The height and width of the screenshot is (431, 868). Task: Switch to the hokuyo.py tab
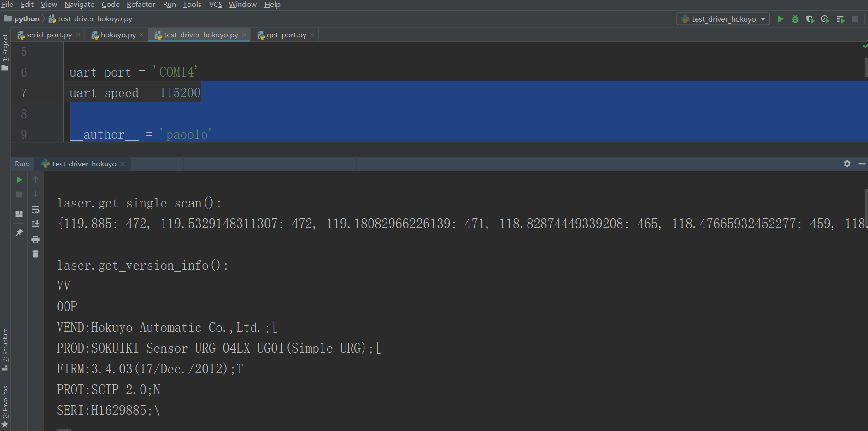click(x=117, y=35)
